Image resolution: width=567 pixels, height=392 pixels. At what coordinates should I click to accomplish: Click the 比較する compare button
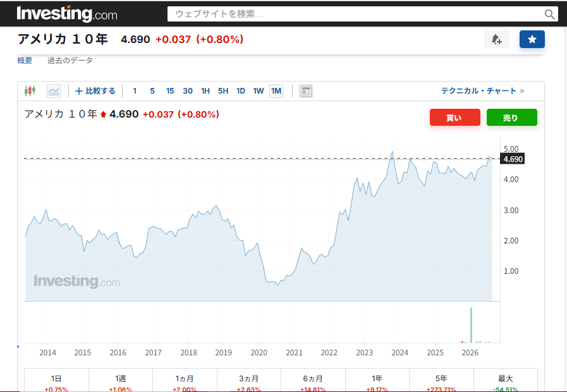pos(95,91)
